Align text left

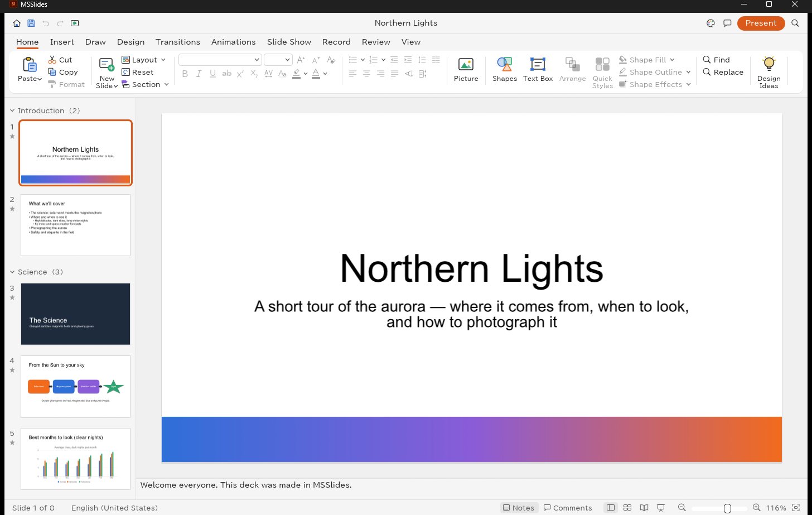352,74
